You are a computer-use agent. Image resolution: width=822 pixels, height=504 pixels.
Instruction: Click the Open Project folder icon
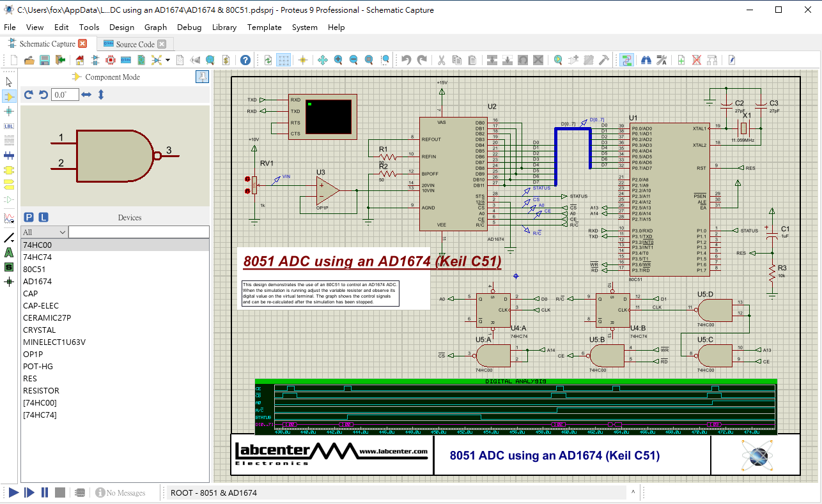click(29, 60)
